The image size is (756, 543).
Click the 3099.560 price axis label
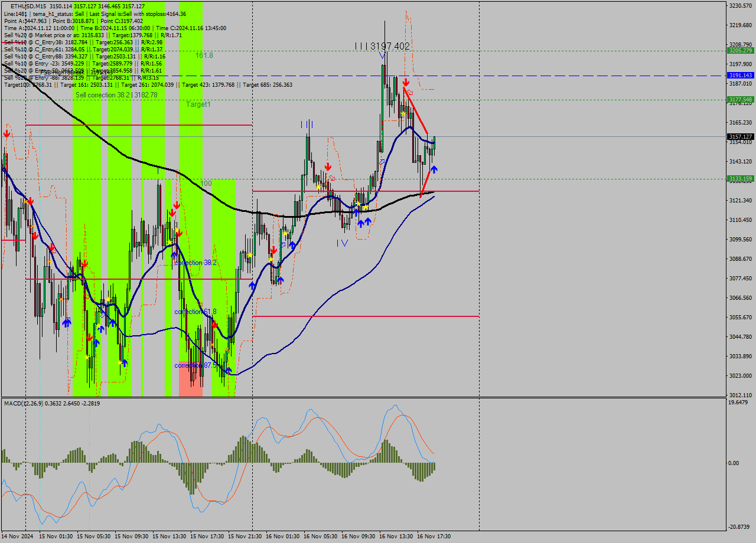[741, 239]
